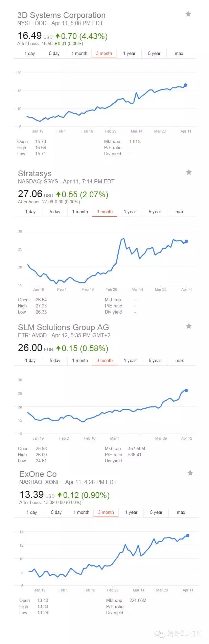
Task: Click the watermark logo at bottom right
Action: 179,633
